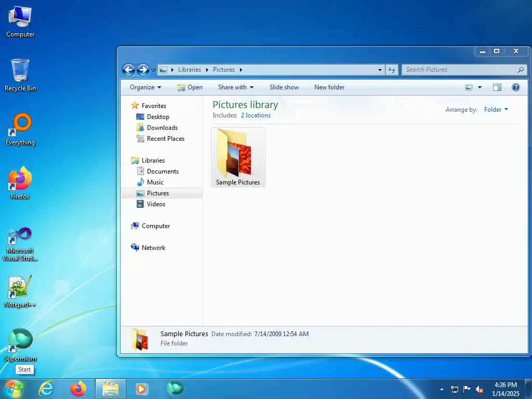This screenshot has width=532, height=399.
Task: Select the Supermium desktop shortcut
Action: click(20, 345)
